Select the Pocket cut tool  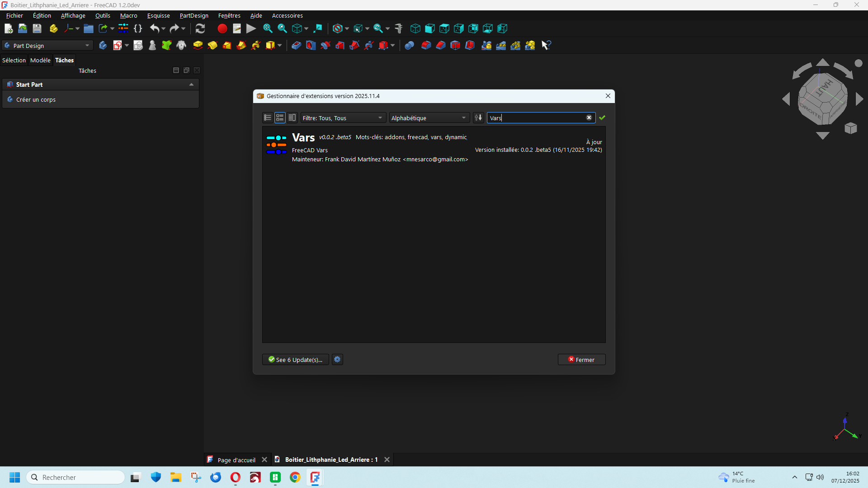click(x=296, y=45)
